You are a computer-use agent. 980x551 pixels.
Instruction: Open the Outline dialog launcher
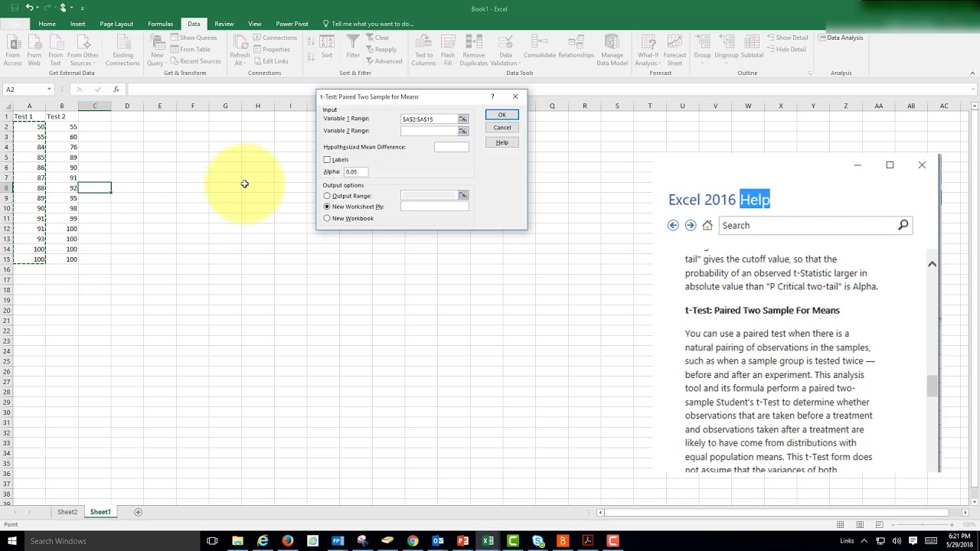809,73
